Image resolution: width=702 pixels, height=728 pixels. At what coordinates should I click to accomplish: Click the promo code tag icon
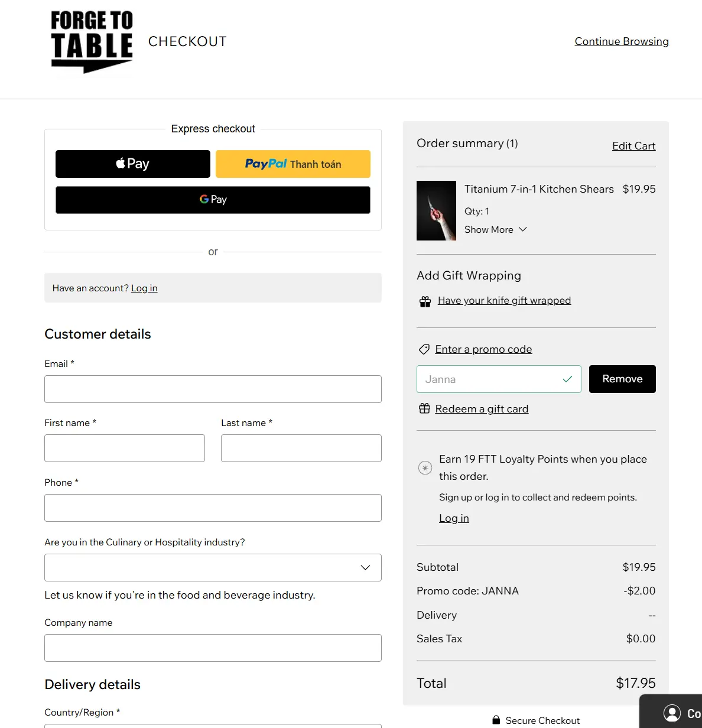(x=424, y=349)
